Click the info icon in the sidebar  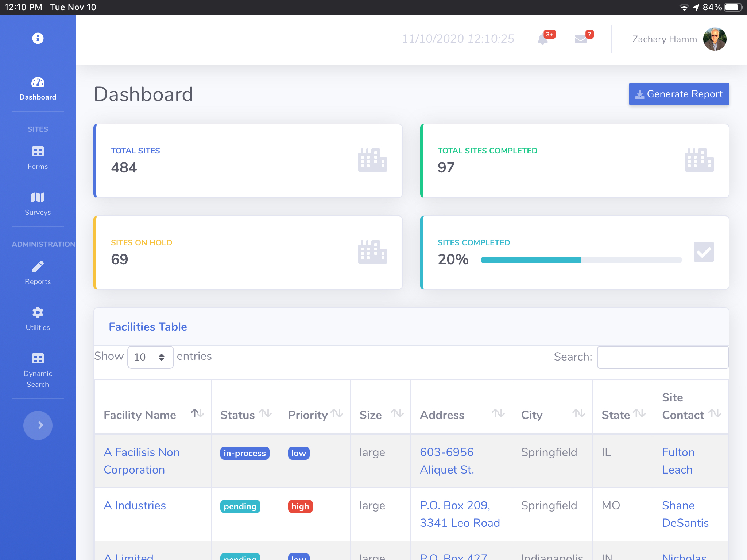point(38,38)
